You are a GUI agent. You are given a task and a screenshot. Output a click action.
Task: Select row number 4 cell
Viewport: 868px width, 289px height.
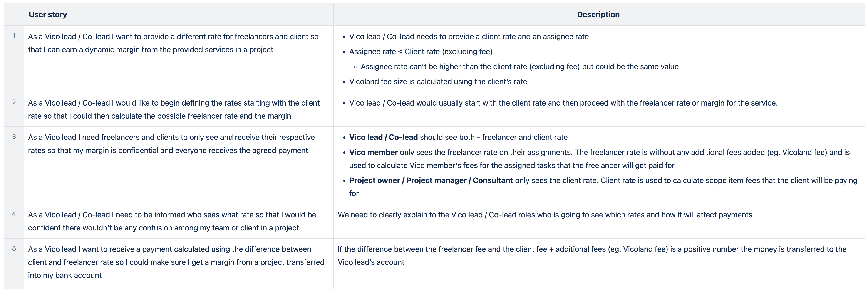(x=14, y=214)
